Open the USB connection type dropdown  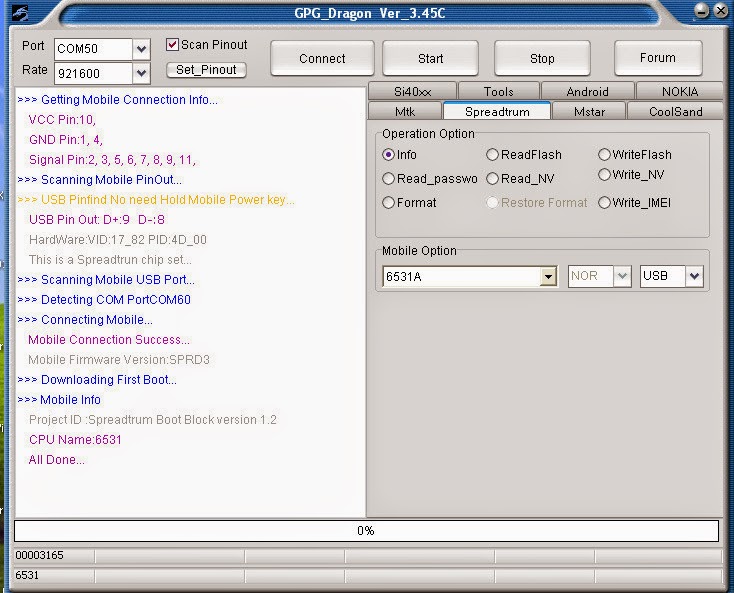click(x=694, y=276)
